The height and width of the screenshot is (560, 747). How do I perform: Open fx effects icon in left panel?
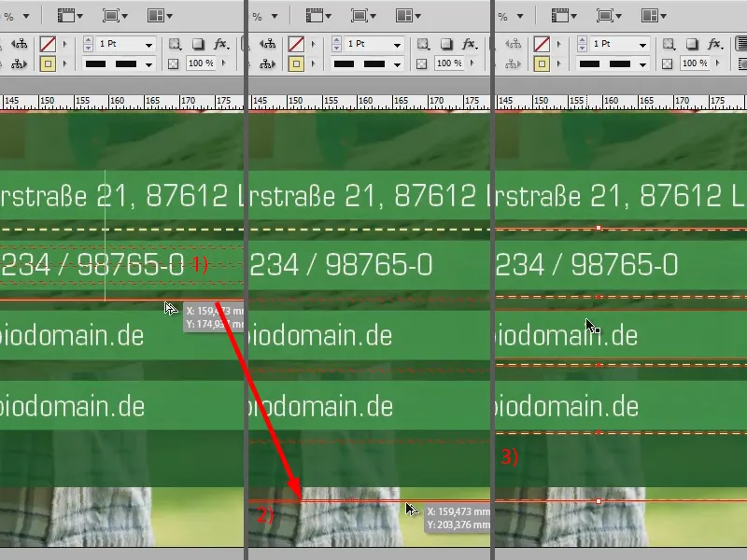pos(221,44)
